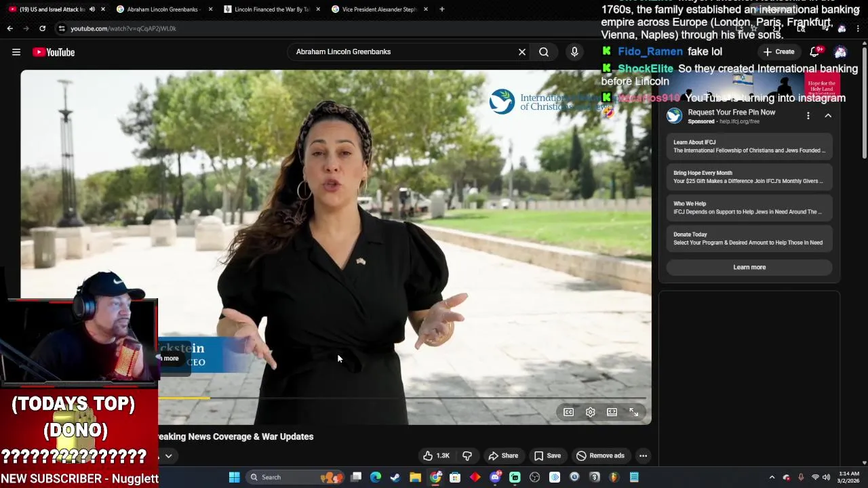
Task: Dislike the video
Action: pos(467,455)
